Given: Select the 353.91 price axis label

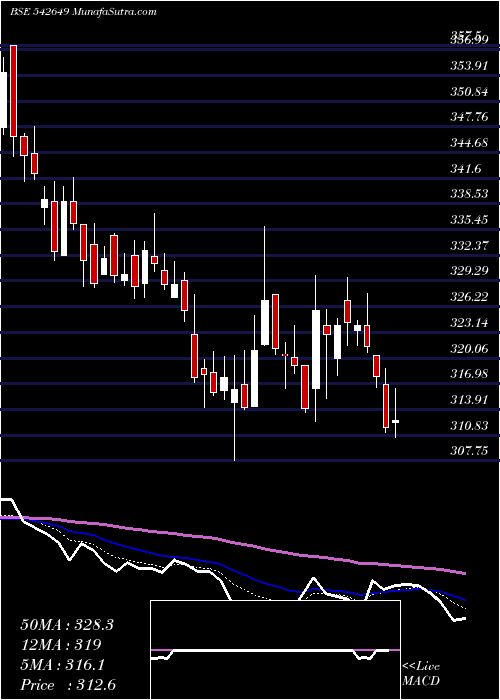Looking at the screenshot, I should [x=468, y=67].
